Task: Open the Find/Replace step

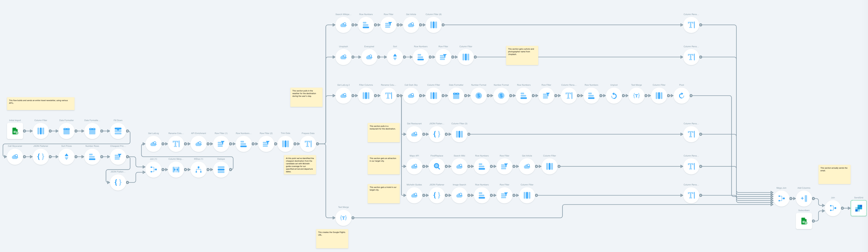Action: (x=437, y=166)
